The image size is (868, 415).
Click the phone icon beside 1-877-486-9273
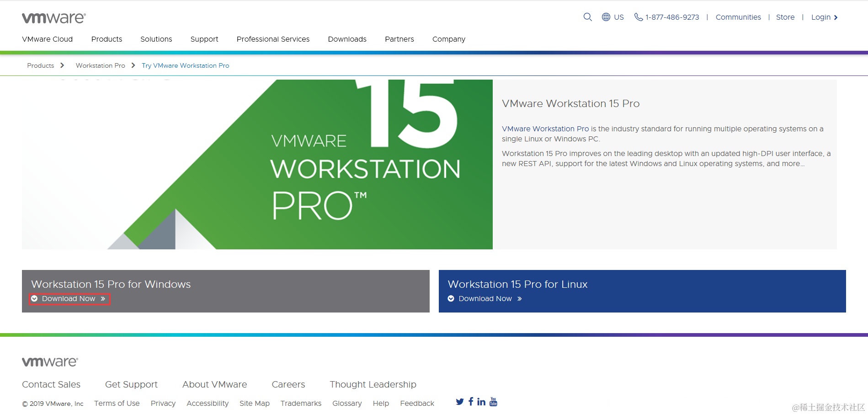coord(638,17)
